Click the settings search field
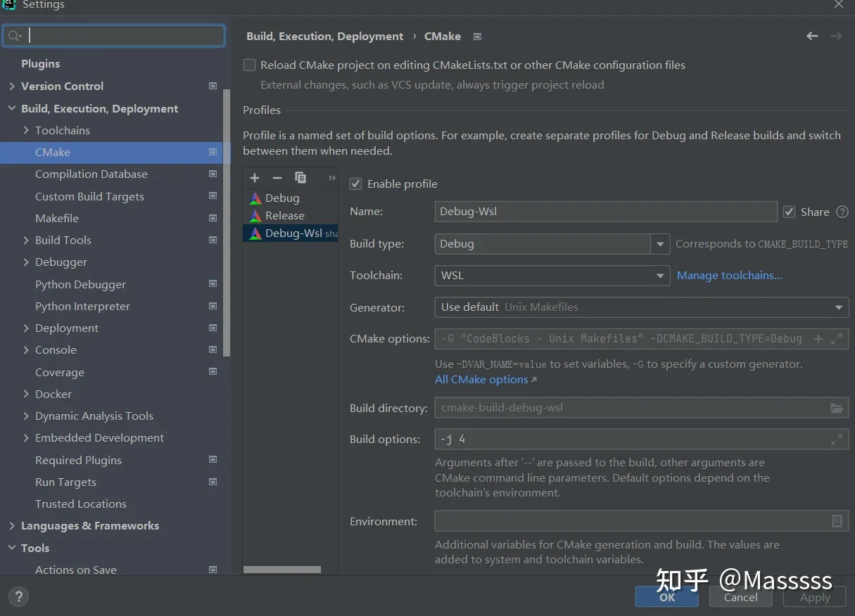The image size is (855, 616). pos(114,36)
